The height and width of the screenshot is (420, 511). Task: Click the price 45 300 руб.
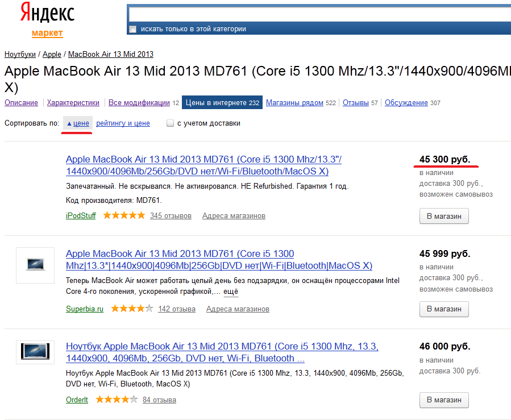(x=445, y=159)
